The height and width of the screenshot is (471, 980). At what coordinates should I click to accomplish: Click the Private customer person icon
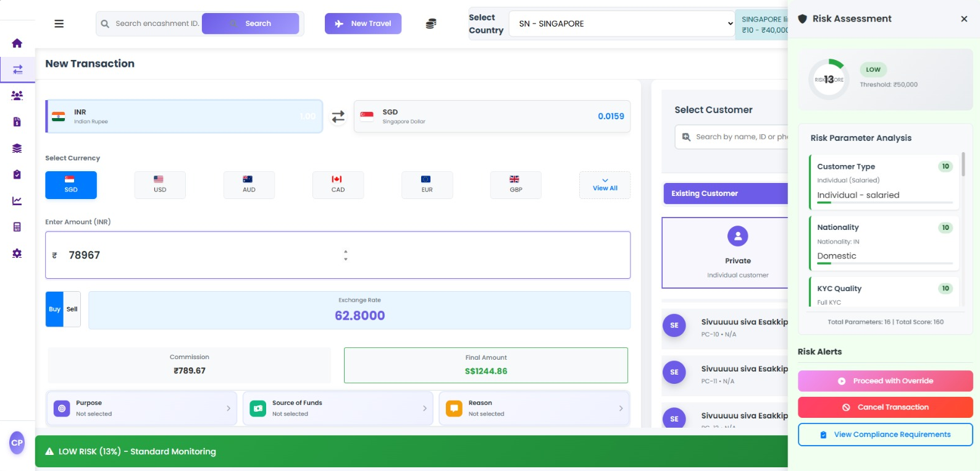pos(738,236)
